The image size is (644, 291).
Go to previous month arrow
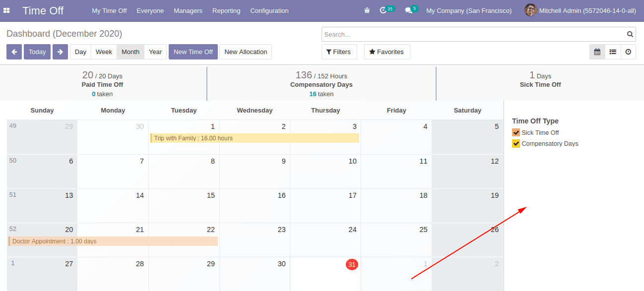[x=14, y=52]
